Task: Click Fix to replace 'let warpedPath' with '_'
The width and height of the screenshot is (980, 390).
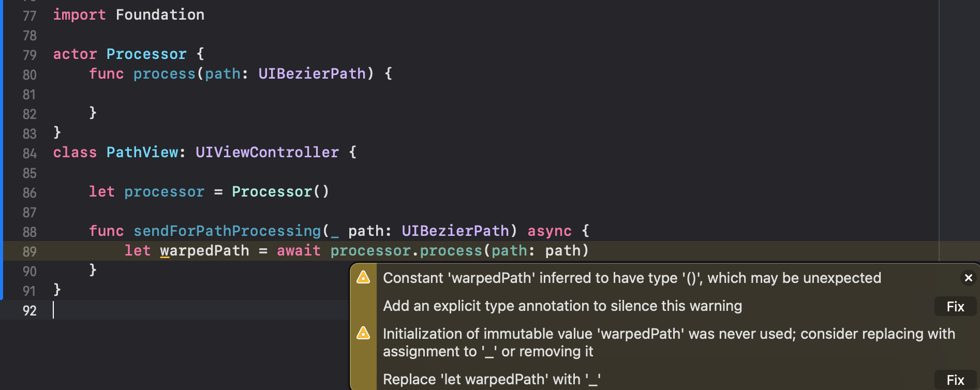Action: tap(955, 380)
